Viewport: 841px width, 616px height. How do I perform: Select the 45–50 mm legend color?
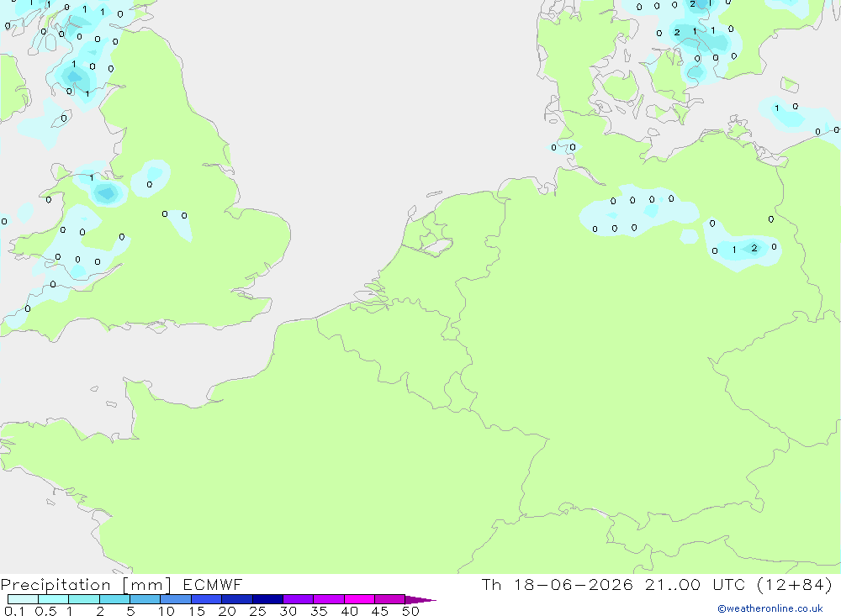coord(390,599)
